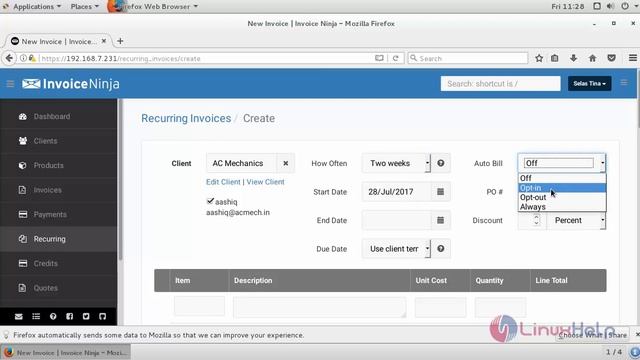The height and width of the screenshot is (360, 640).
Task: Select Off in Auto Bill list
Action: (562, 178)
